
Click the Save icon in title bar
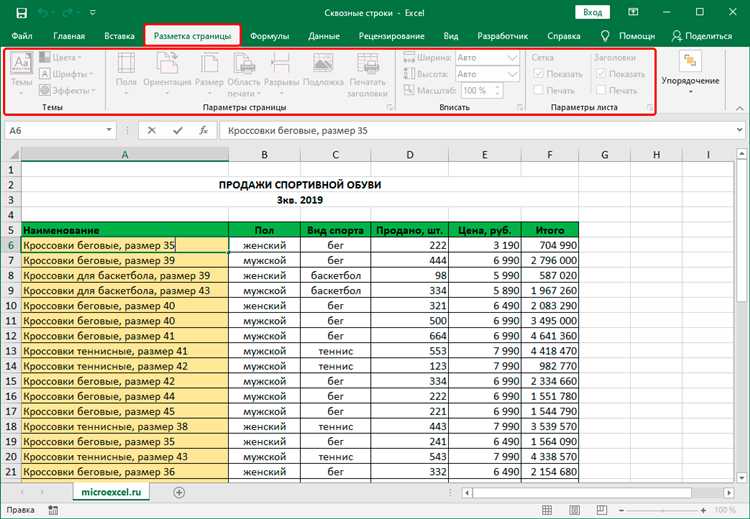22,13
